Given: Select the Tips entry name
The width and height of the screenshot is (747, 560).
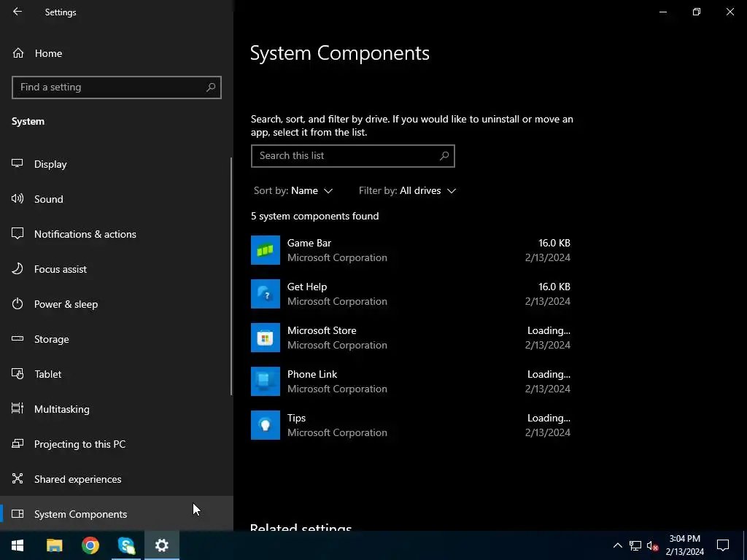Looking at the screenshot, I should point(296,418).
